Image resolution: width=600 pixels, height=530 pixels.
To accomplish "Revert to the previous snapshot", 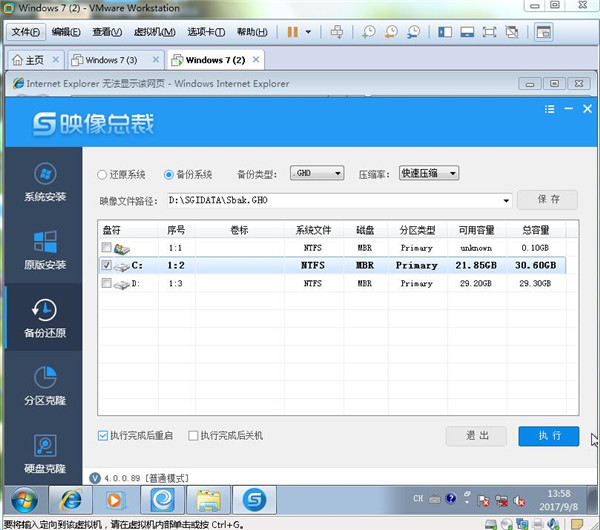I will click(391, 32).
